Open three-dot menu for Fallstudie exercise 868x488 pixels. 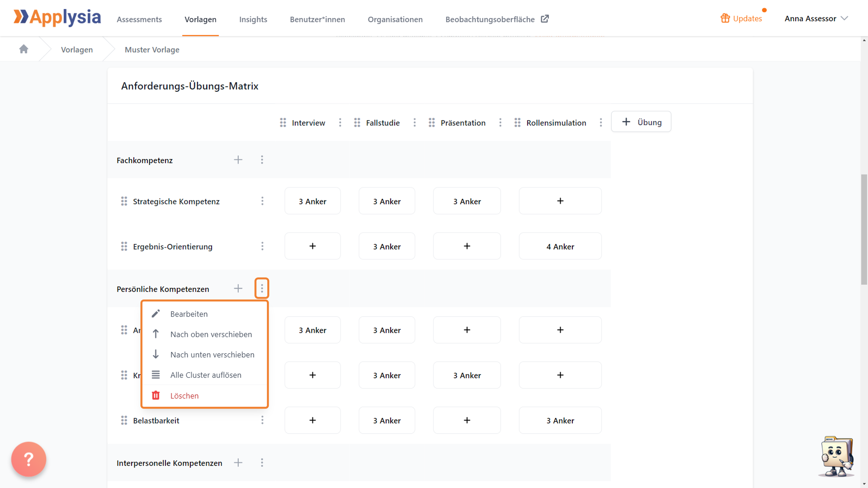pos(414,123)
